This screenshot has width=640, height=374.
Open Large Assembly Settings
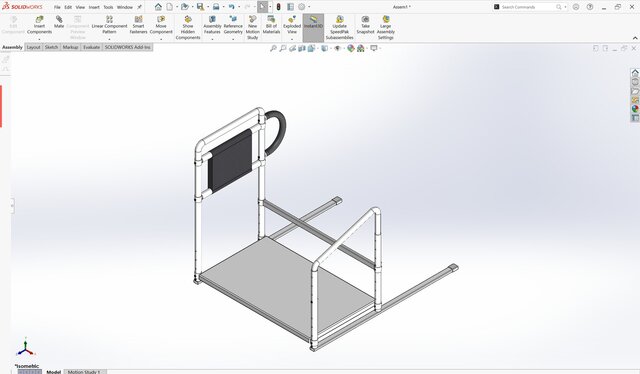coord(386,28)
